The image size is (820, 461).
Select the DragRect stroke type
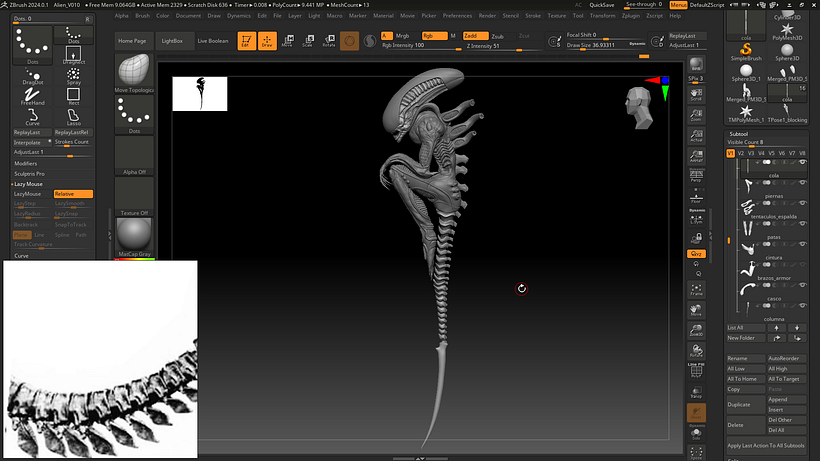73,55
